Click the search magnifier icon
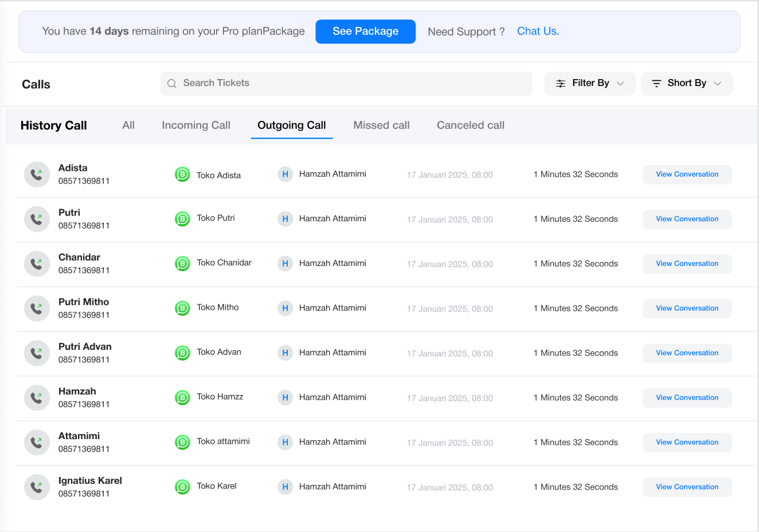Viewport: 759px width, 532px height. click(x=172, y=84)
